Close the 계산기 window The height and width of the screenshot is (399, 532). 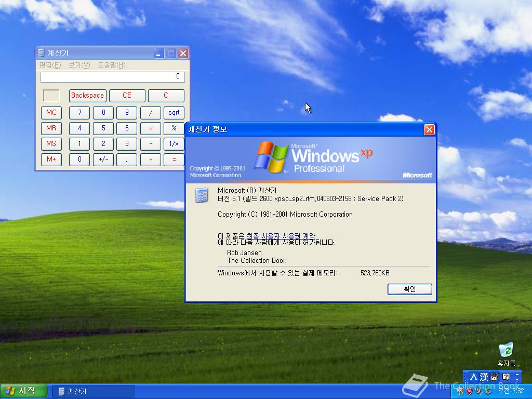(183, 54)
